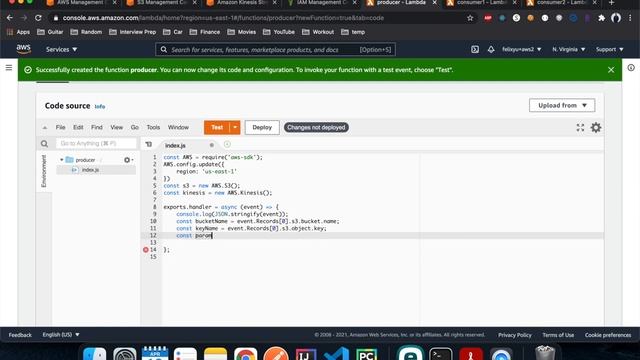Open the Test button dropdown arrow
640x360 pixels.
[x=235, y=127]
